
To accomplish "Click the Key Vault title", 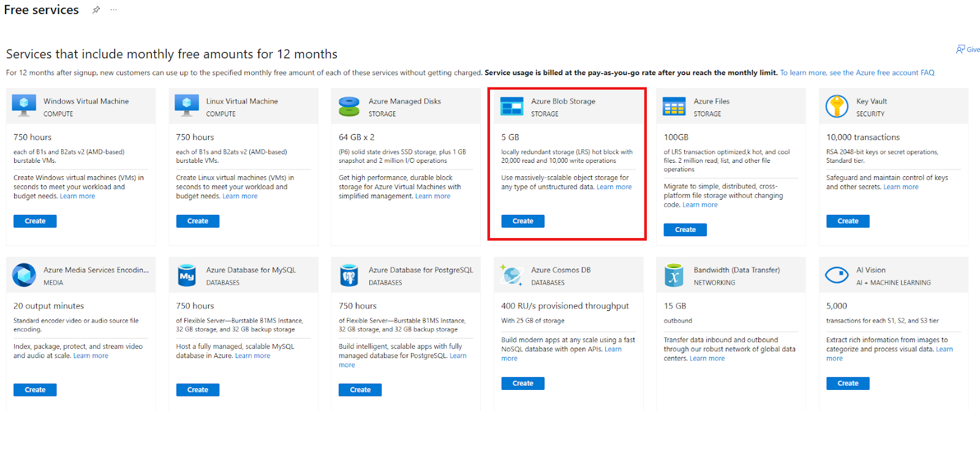I will [x=872, y=101].
